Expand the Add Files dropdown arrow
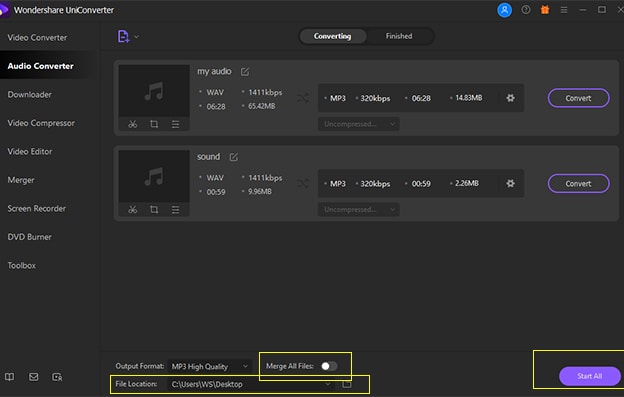Screen dimensions: 624x397 click(x=136, y=37)
